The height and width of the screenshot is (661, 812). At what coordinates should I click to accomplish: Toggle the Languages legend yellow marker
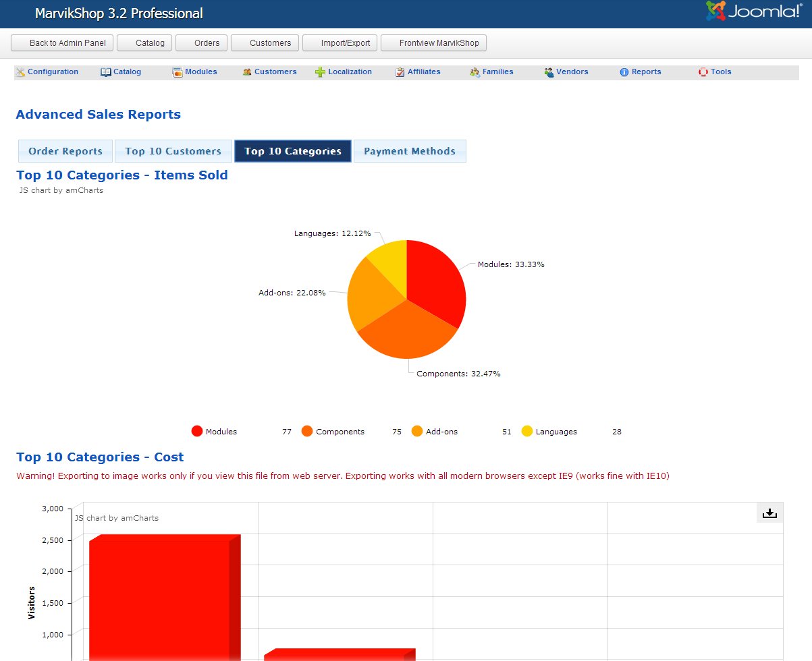pyautogui.click(x=527, y=432)
